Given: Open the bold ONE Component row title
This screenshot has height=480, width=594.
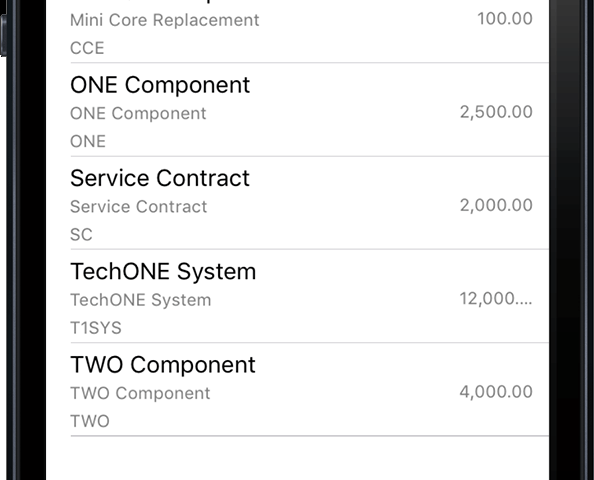Looking at the screenshot, I should (x=160, y=85).
